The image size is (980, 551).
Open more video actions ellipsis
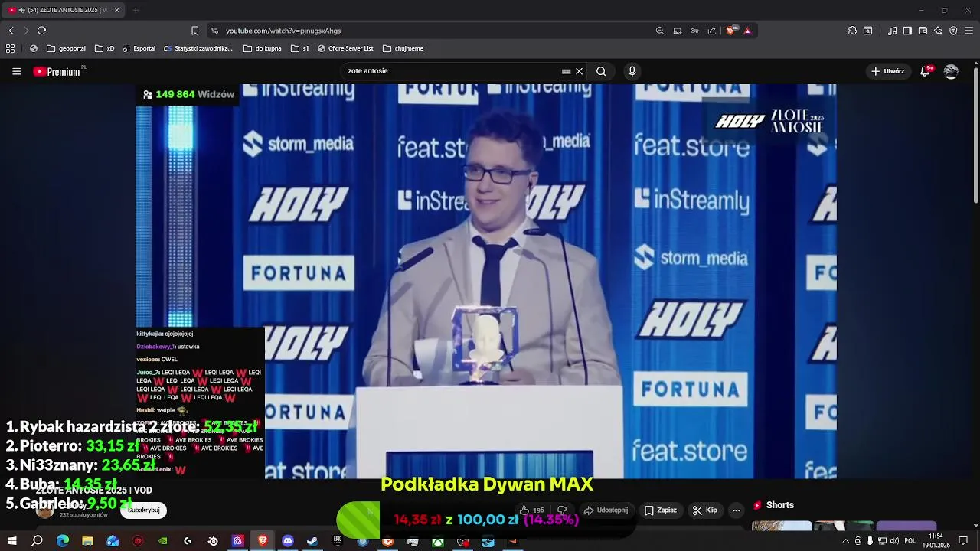click(x=737, y=510)
